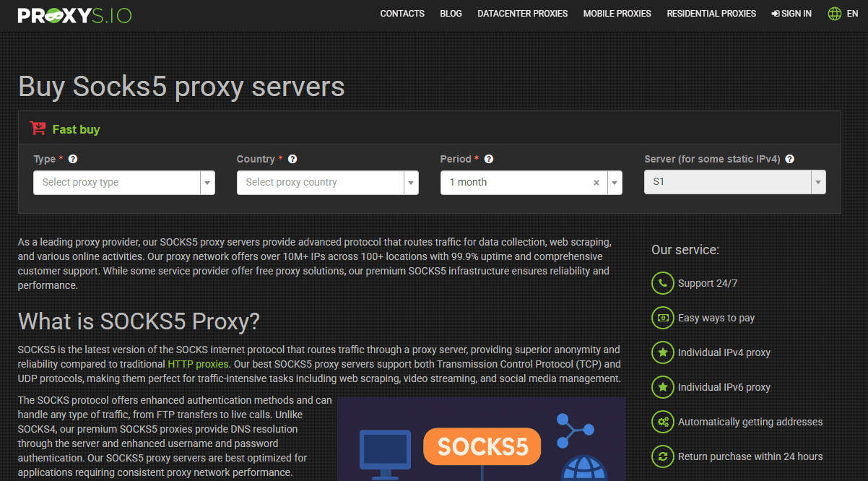The height and width of the screenshot is (481, 868).
Task: Click the red shopping cart icon
Action: pos(38,129)
